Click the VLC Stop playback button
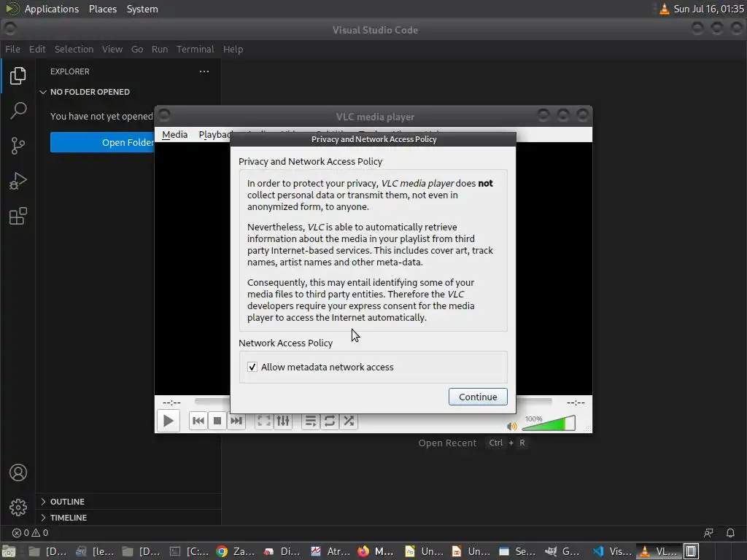 [217, 421]
